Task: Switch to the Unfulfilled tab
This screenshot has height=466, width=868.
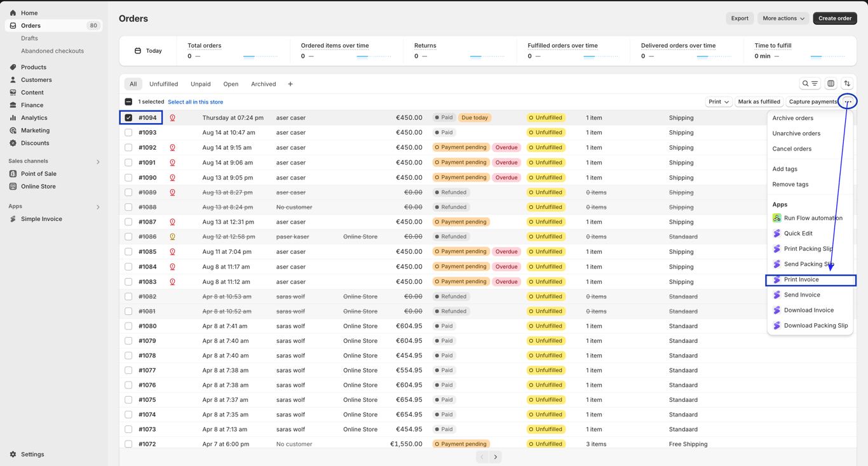Action: 163,84
